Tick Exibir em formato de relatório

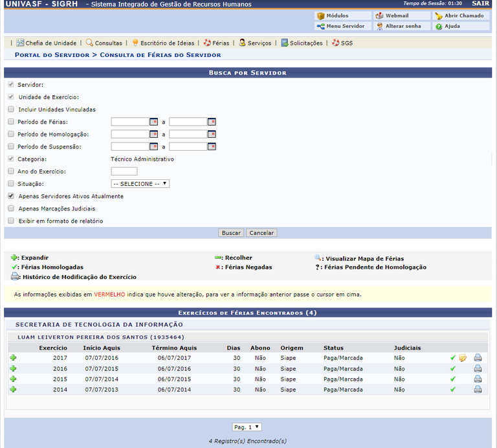point(11,221)
